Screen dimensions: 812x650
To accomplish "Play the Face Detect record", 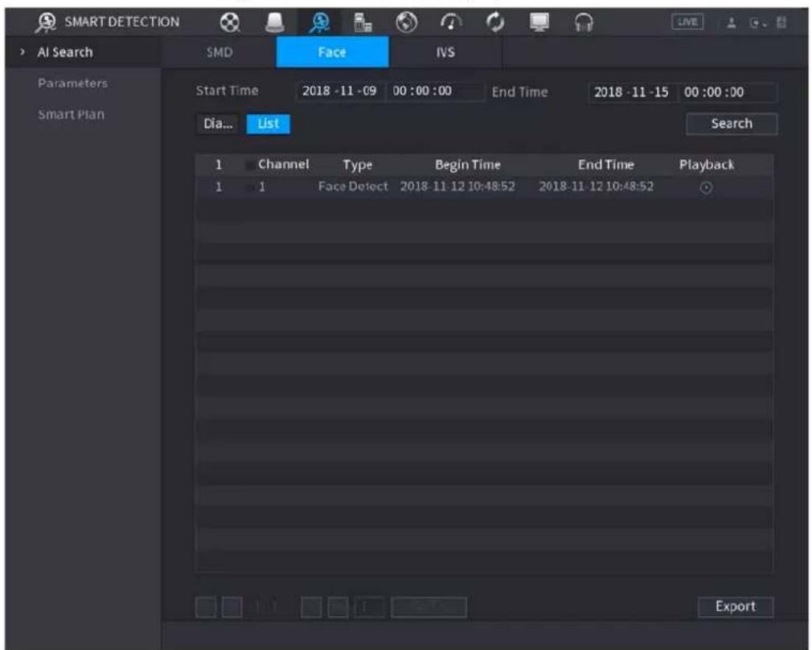I will tap(706, 188).
